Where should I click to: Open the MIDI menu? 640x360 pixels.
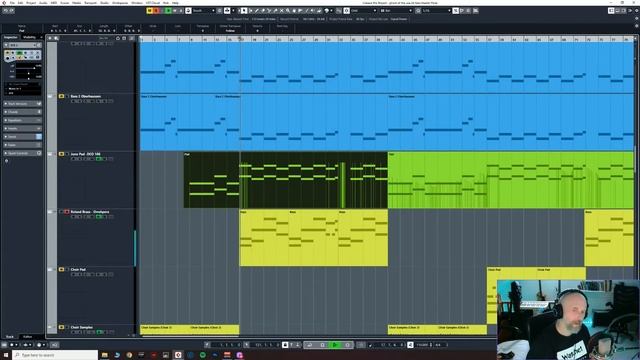pos(53,2)
